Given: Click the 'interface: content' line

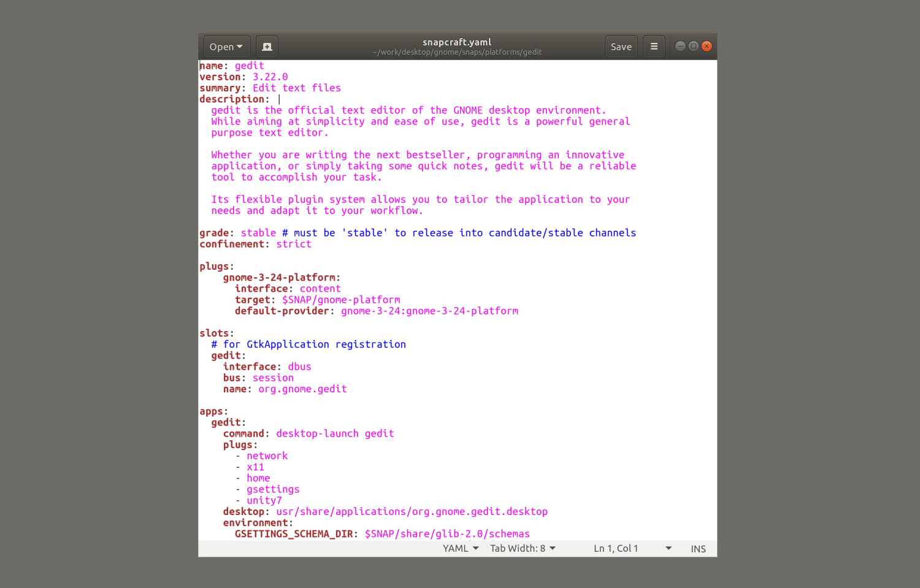Looking at the screenshot, I should pos(288,289).
